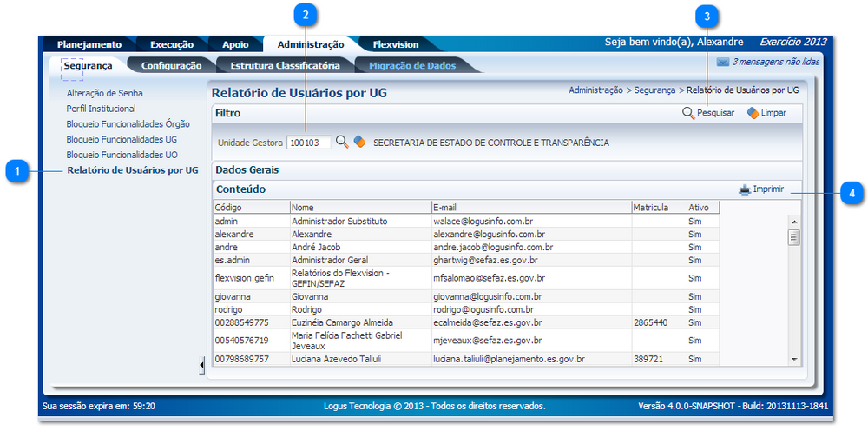Viewport: 868px width, 431px height.
Task: Select Perfil Institucional in the sidebar
Action: (x=101, y=109)
